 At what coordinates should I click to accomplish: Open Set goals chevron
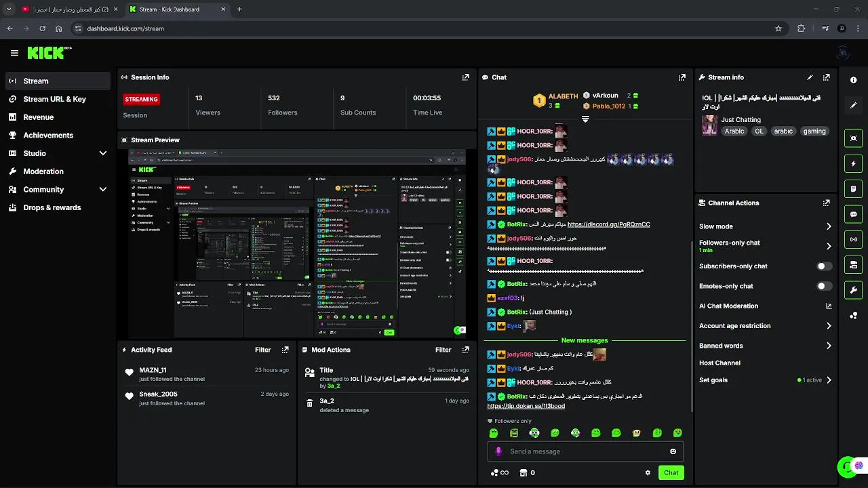click(829, 380)
